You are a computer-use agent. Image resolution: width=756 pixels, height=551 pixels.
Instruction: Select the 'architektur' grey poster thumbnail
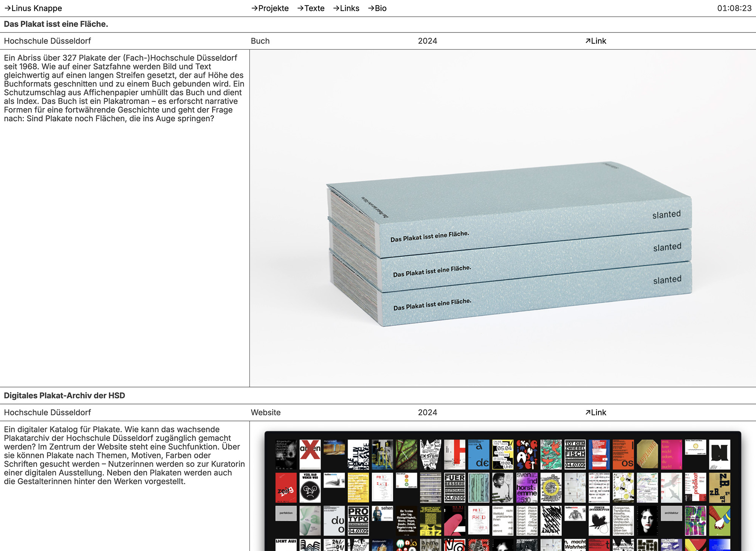tap(671, 514)
